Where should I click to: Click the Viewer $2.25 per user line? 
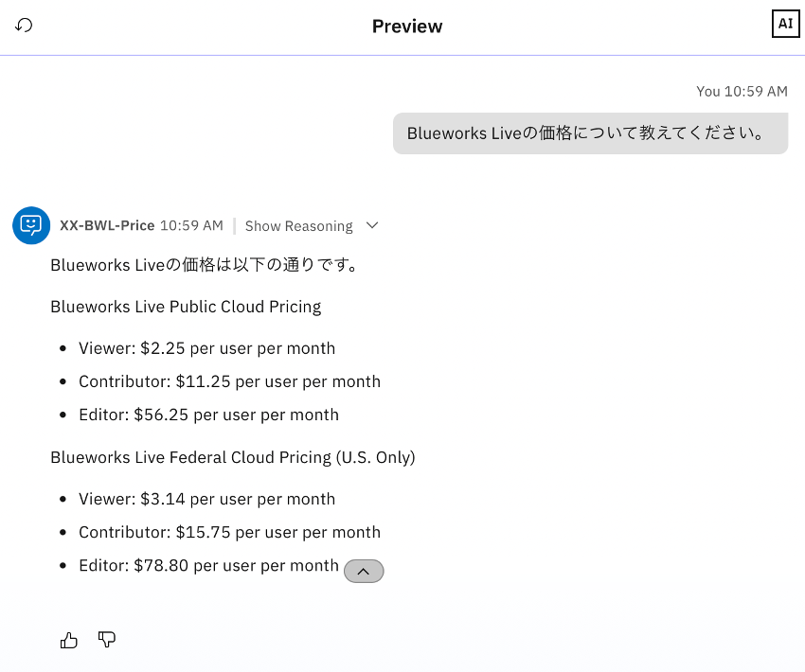[206, 348]
